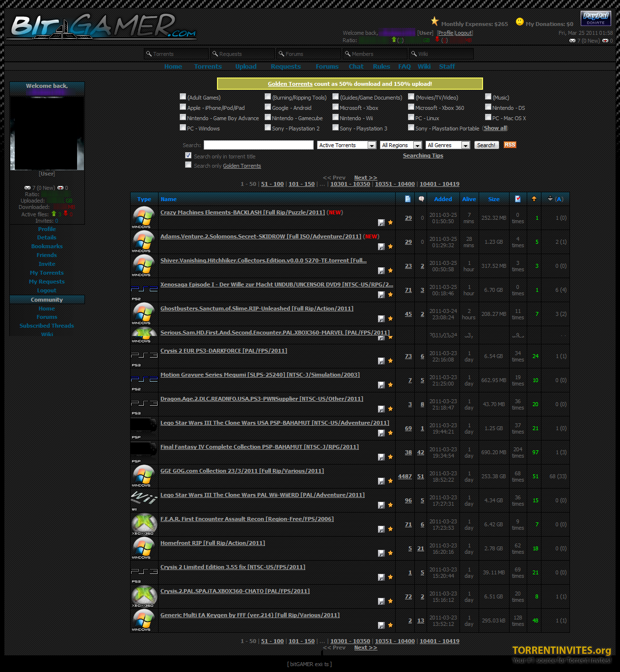The height and width of the screenshot is (672, 620).
Task: Open page range 51 - 100 above table
Action: [272, 184]
